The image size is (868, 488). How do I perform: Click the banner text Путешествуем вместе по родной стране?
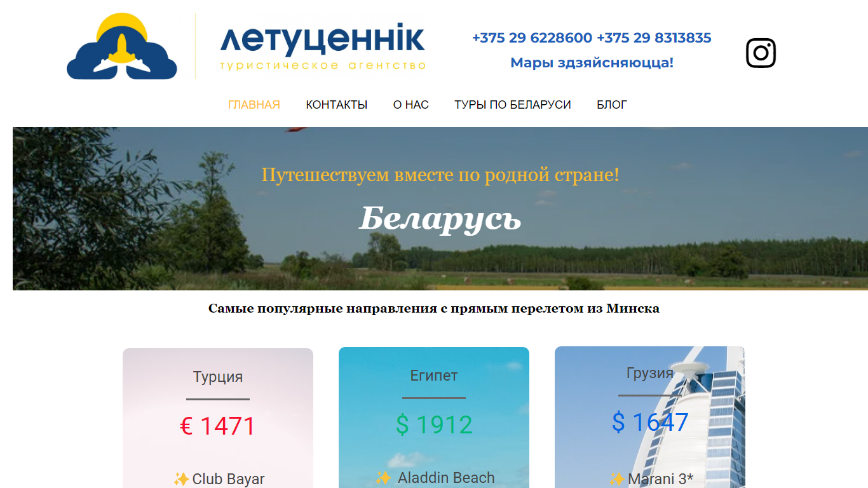coord(440,175)
